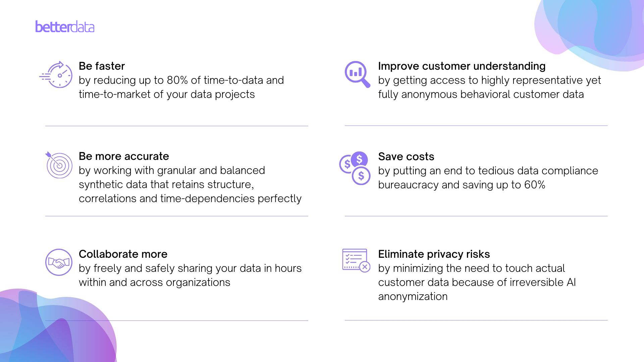Select the "Improve customer understanding" heading
The image size is (644, 362).
click(462, 66)
